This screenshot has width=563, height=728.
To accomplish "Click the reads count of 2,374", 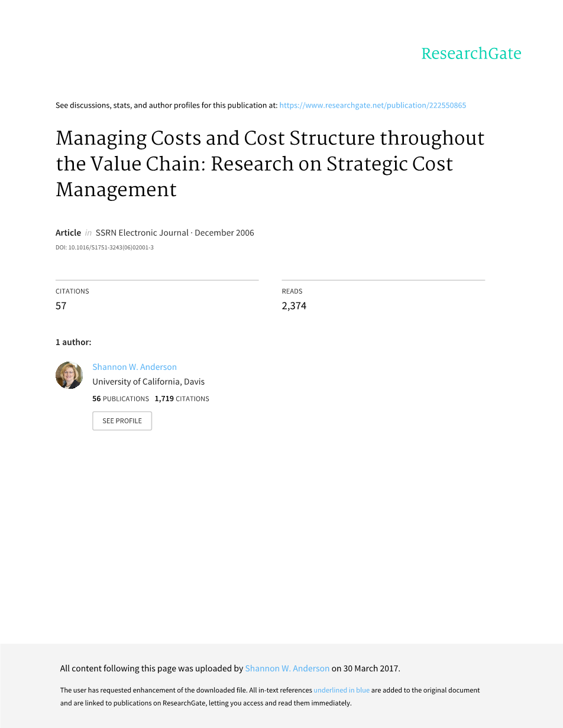I will coord(294,306).
